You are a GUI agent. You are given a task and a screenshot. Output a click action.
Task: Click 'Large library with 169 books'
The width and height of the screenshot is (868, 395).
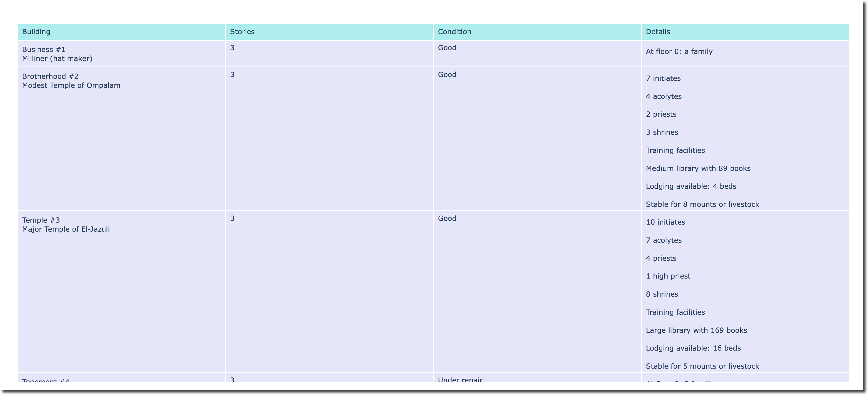point(696,330)
